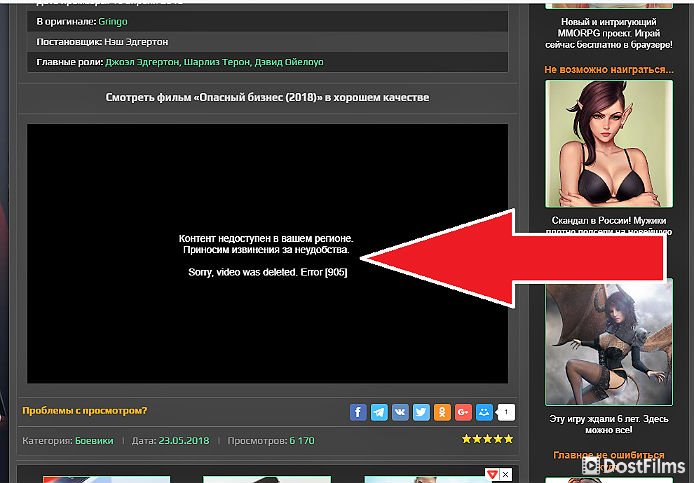Open the Боевики category link
The height and width of the screenshot is (483, 694).
94,440
